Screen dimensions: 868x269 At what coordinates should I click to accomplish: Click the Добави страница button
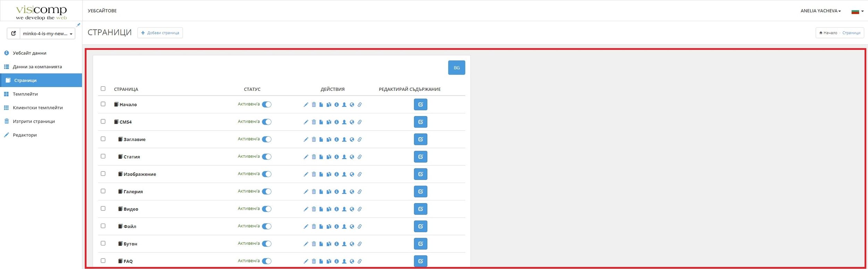click(160, 33)
